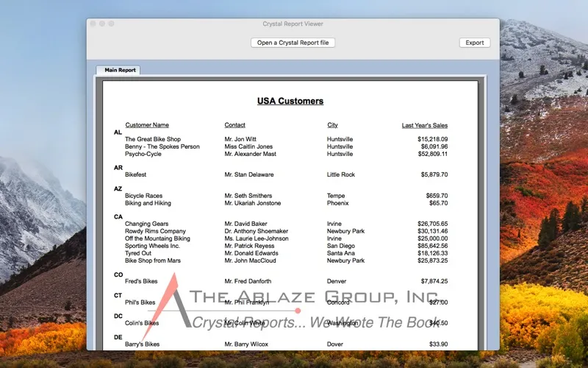Click the City column header

[332, 125]
